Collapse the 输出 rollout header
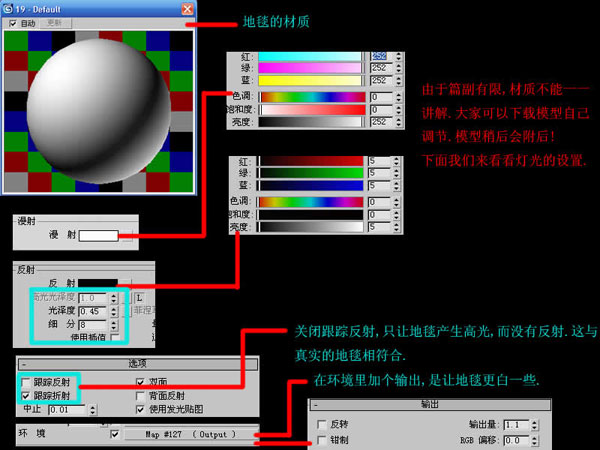 coord(430,404)
